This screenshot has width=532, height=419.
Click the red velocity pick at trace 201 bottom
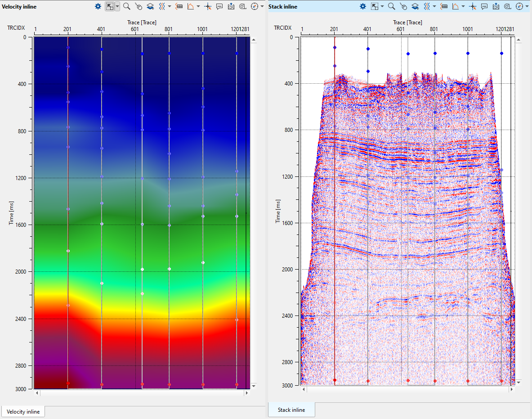(x=68, y=383)
